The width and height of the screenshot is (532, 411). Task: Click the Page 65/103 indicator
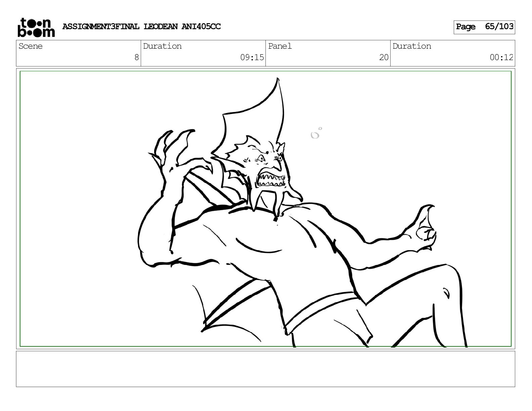click(484, 27)
